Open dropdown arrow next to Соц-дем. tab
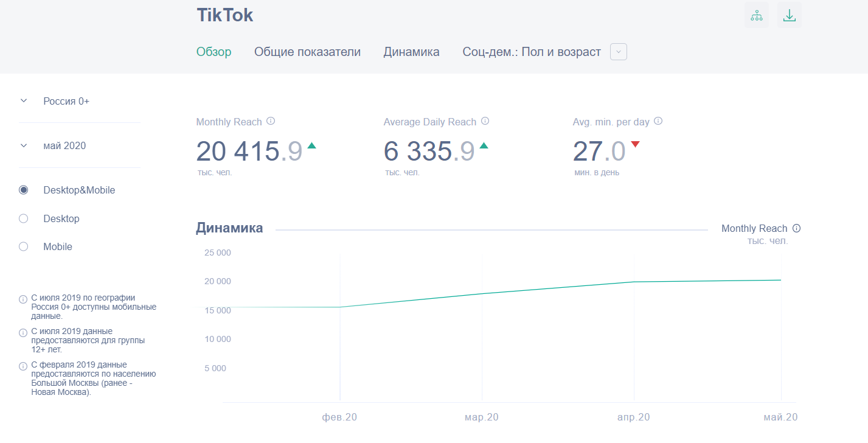868x443 pixels. (618, 52)
